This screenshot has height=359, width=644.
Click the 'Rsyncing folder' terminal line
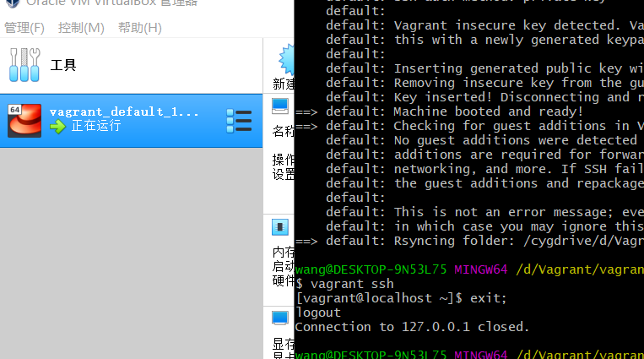(469, 241)
